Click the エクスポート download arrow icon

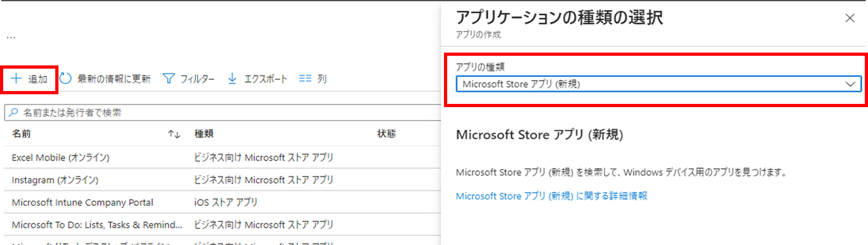[x=233, y=79]
